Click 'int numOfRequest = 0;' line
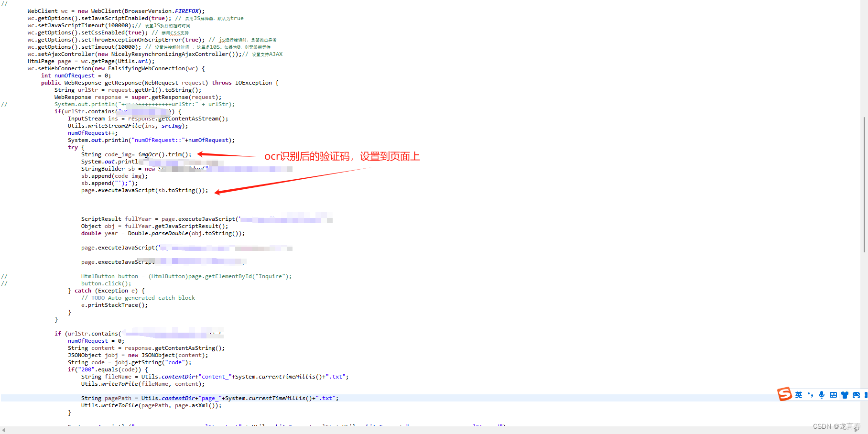The width and height of the screenshot is (868, 434). click(x=76, y=76)
